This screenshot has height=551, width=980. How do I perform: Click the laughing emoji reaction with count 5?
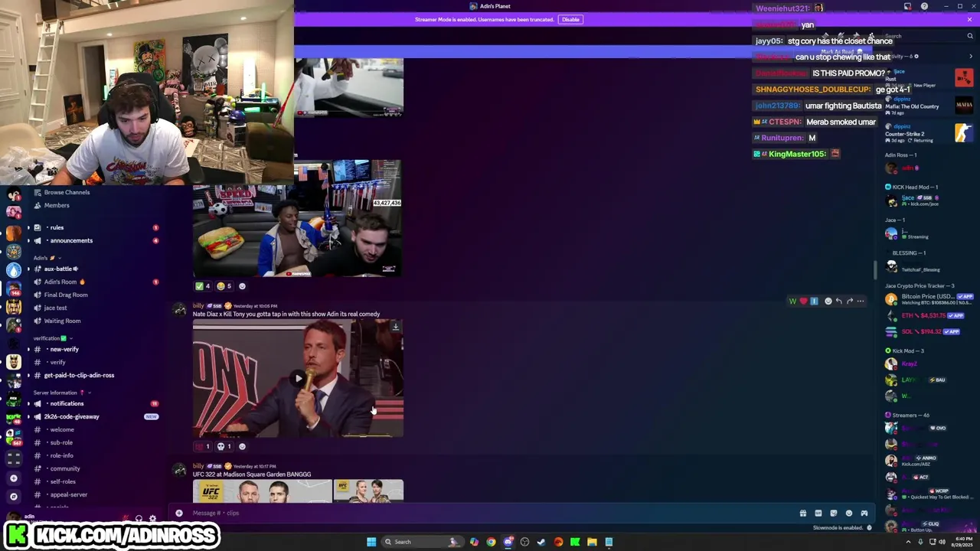[224, 286]
